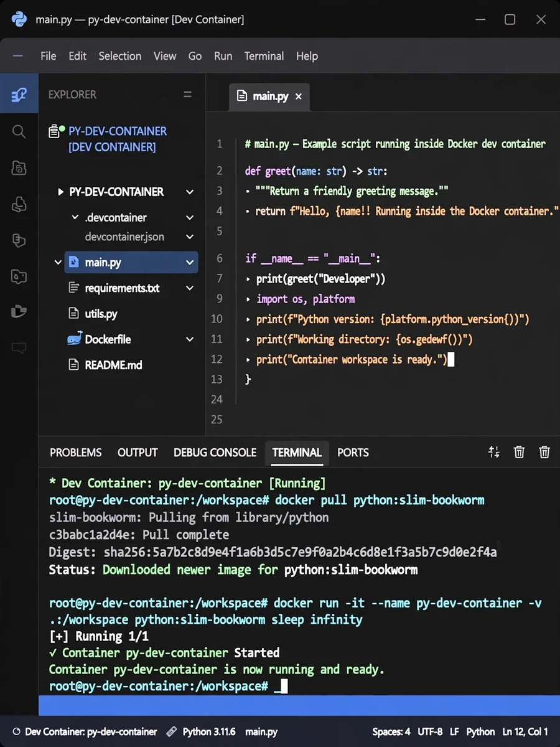This screenshot has height=747, width=560.
Task: Click the hamburger dash icon left of File
Action: [17, 55]
